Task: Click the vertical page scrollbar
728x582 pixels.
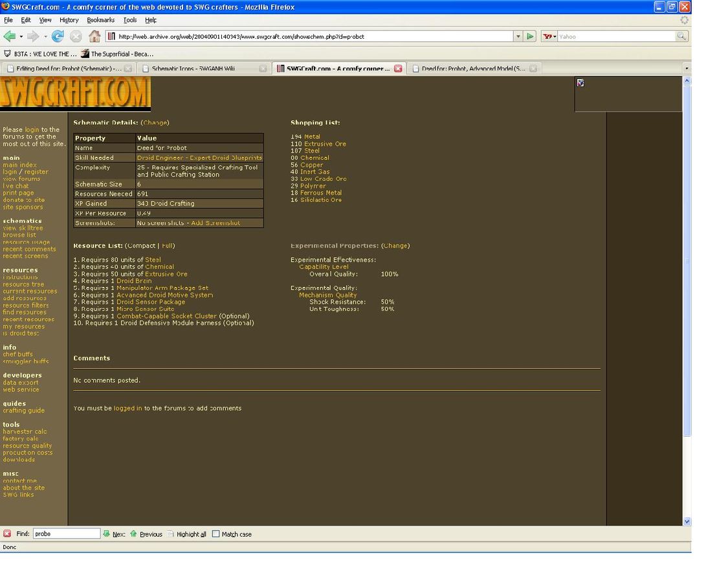Action: tap(687, 259)
